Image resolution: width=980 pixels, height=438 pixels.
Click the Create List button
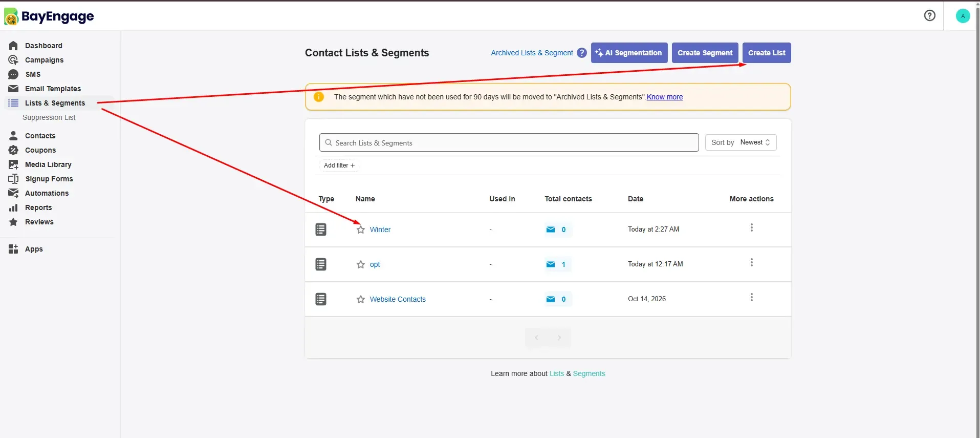click(767, 53)
